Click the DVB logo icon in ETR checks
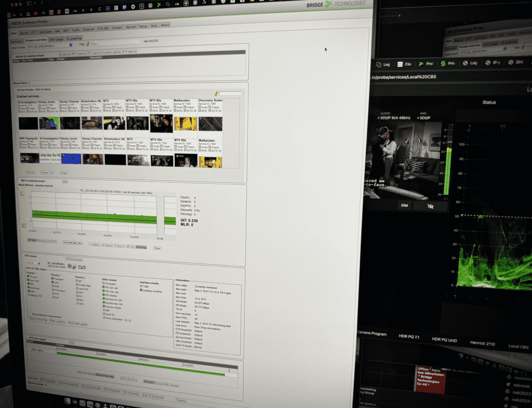The height and width of the screenshot is (408, 532). point(82,267)
